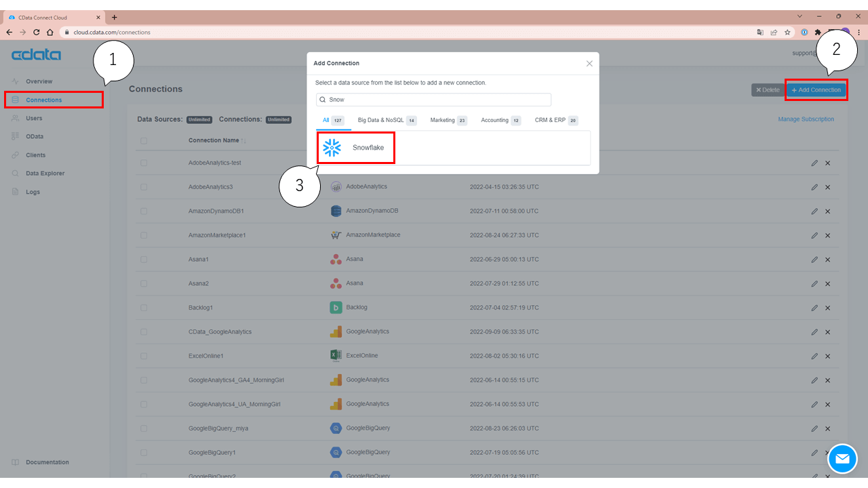This screenshot has height=488, width=868.
Task: Check the AmazonDynamoDB1 row checkbox
Action: click(x=144, y=211)
